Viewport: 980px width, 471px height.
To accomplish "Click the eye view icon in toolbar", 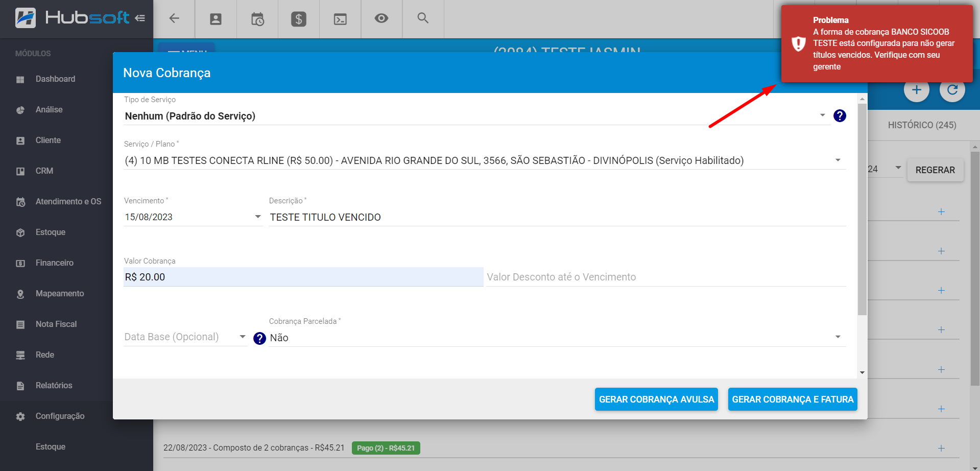I will pos(381,18).
